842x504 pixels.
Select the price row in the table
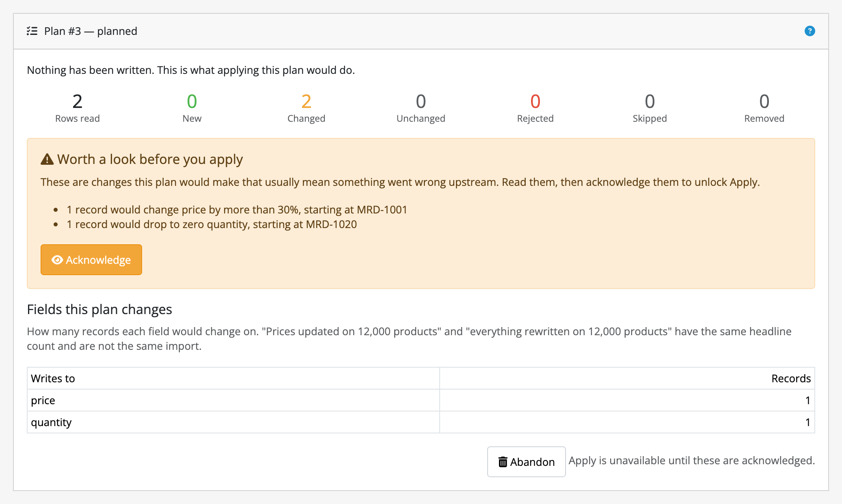[421, 401]
